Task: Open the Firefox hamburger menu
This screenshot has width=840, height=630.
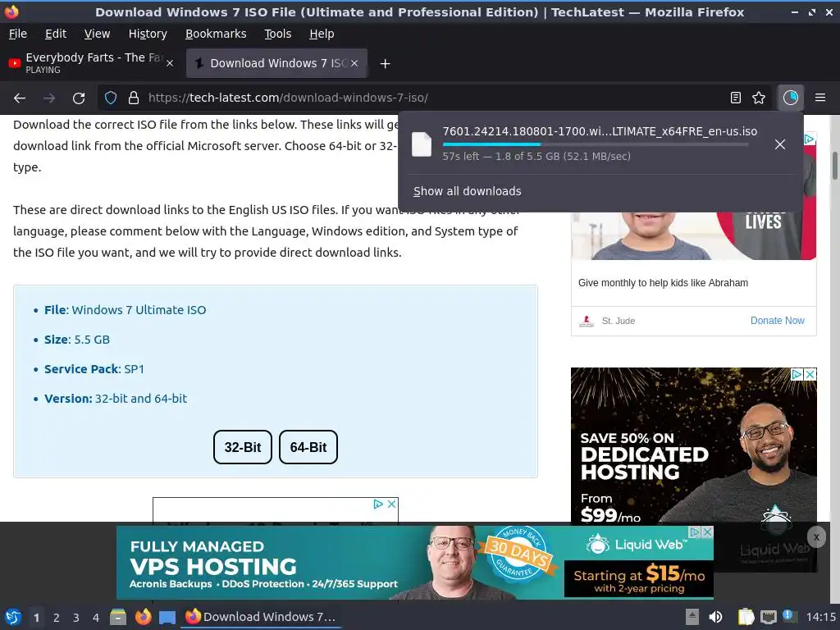Action: (x=820, y=98)
